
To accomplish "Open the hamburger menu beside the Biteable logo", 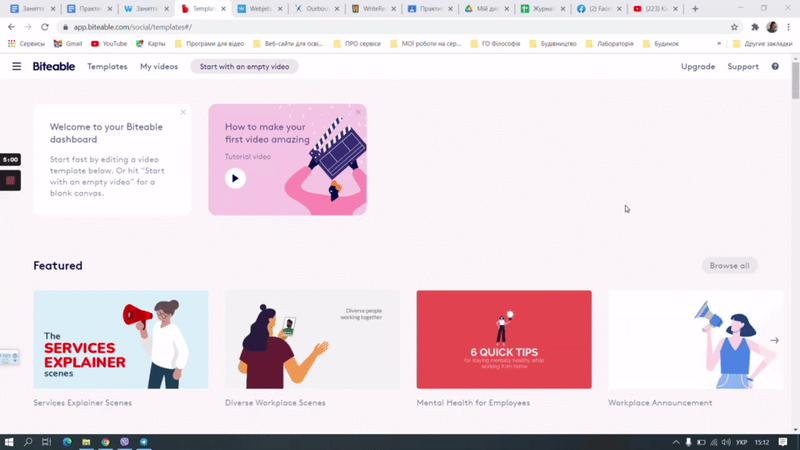I will click(x=16, y=67).
